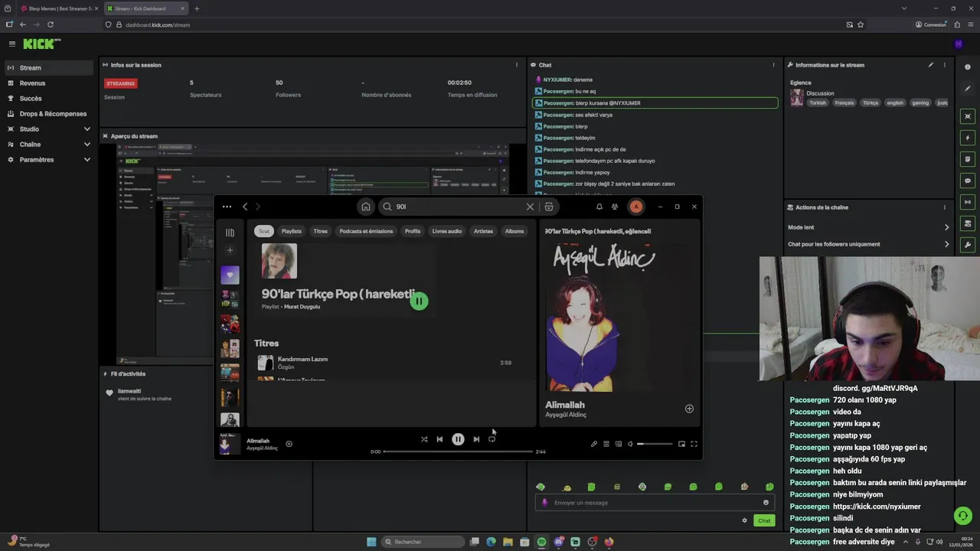Toggle Spotify mini player
This screenshot has height=551, width=980.
click(x=681, y=444)
